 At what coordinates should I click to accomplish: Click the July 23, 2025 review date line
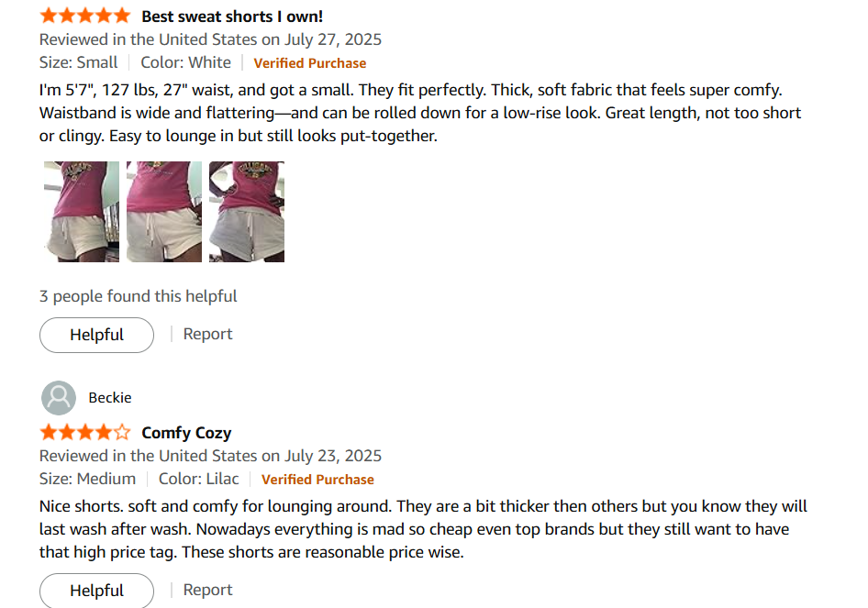point(210,456)
